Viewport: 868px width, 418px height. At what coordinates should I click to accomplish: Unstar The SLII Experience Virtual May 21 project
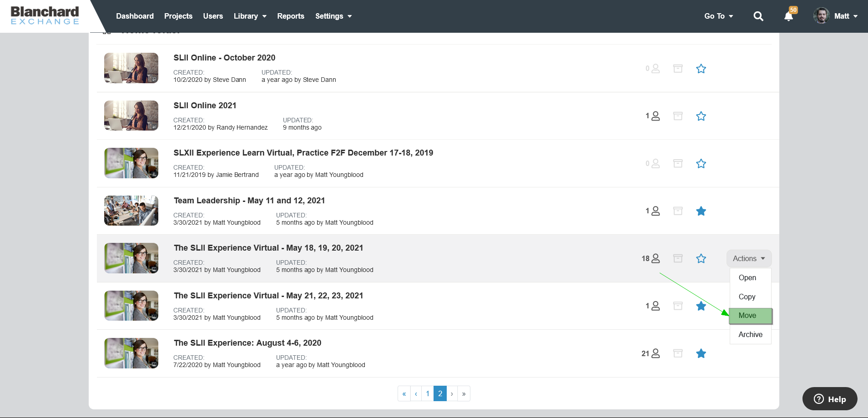click(x=701, y=306)
